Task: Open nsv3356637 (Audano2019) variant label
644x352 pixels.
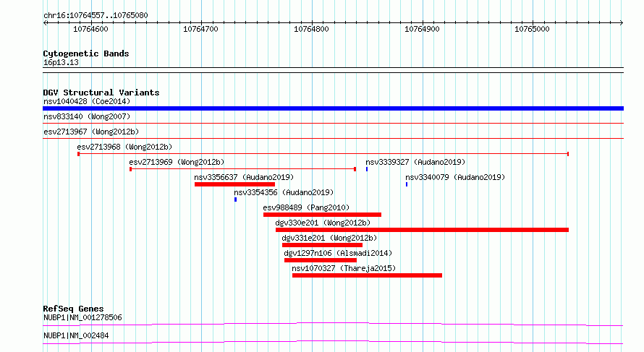Action: (x=244, y=177)
